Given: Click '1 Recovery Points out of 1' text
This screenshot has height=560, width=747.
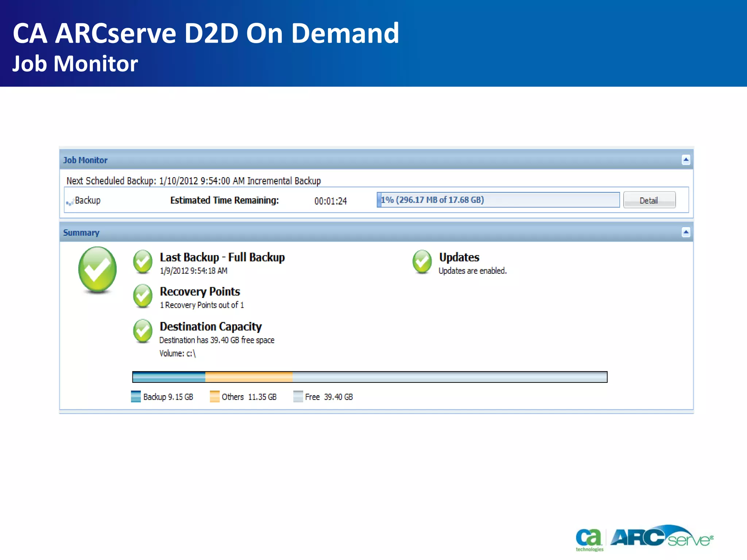Looking at the screenshot, I should pyautogui.click(x=202, y=305).
